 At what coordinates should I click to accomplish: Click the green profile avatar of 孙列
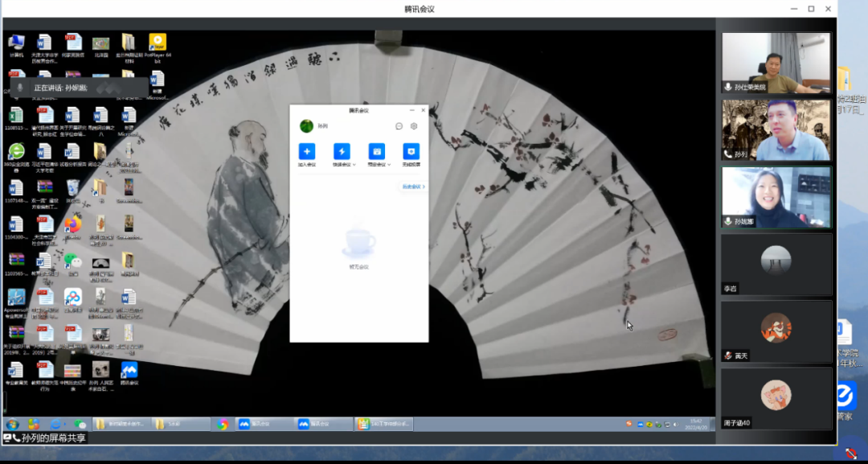pyautogui.click(x=306, y=126)
